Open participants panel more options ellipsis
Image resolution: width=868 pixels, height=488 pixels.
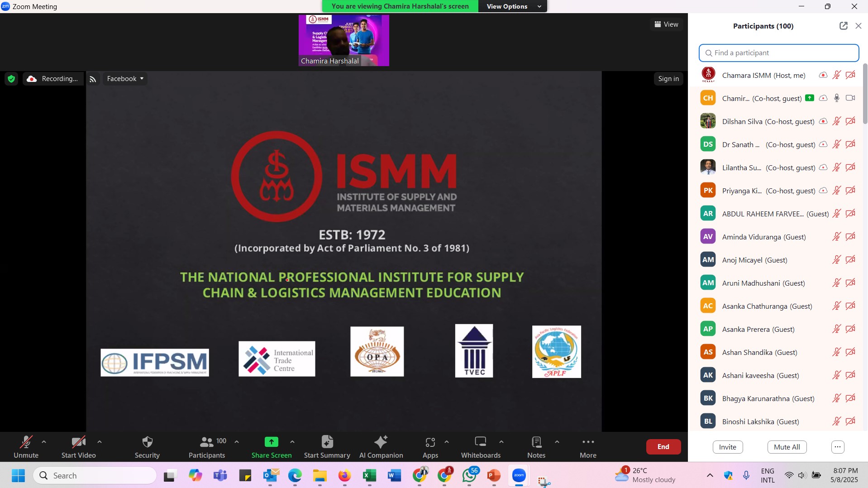838,447
